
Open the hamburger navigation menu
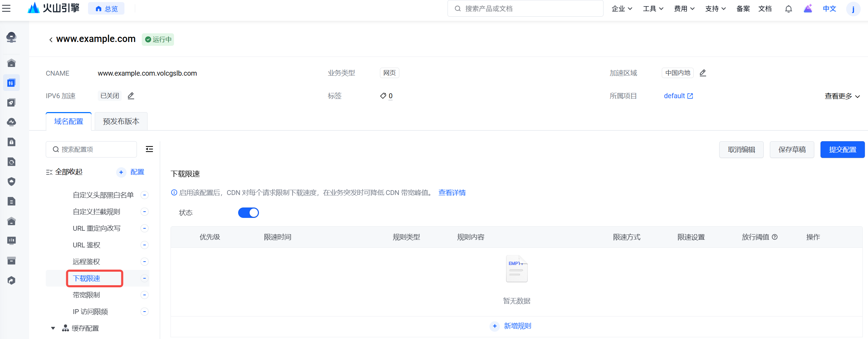6,8
